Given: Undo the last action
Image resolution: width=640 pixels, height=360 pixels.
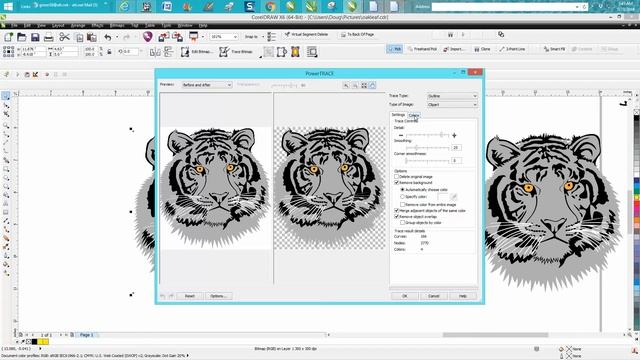Looking at the screenshot, I should tap(108, 38).
